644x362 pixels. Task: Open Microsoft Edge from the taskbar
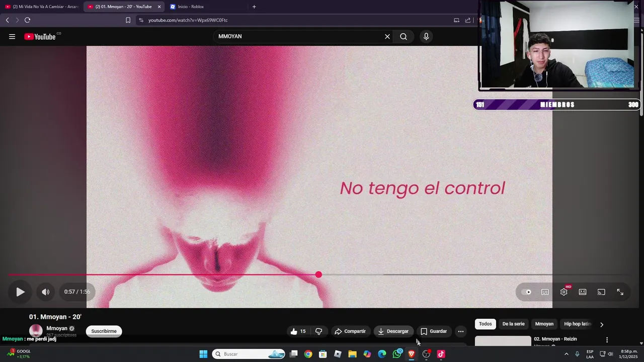(382, 354)
